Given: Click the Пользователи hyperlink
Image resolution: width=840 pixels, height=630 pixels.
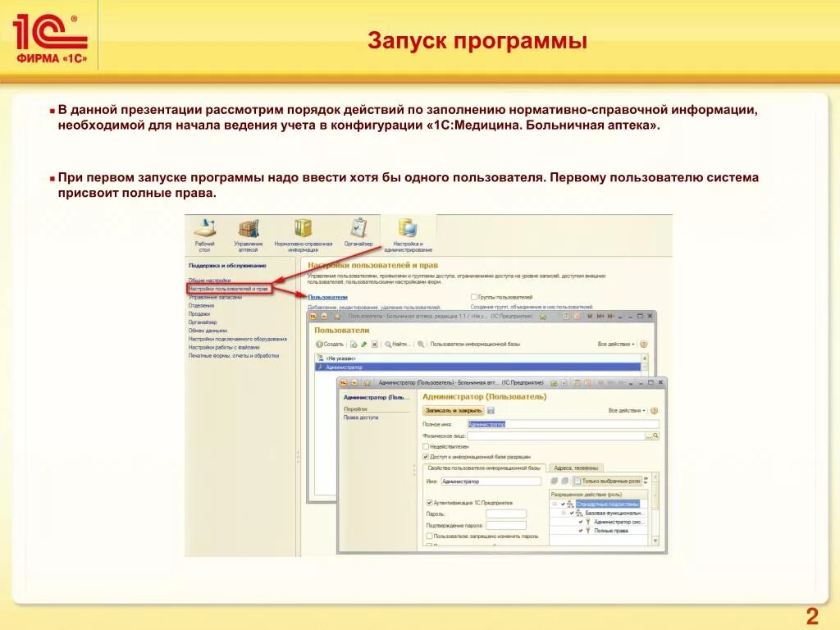Looking at the screenshot, I should coord(327,297).
